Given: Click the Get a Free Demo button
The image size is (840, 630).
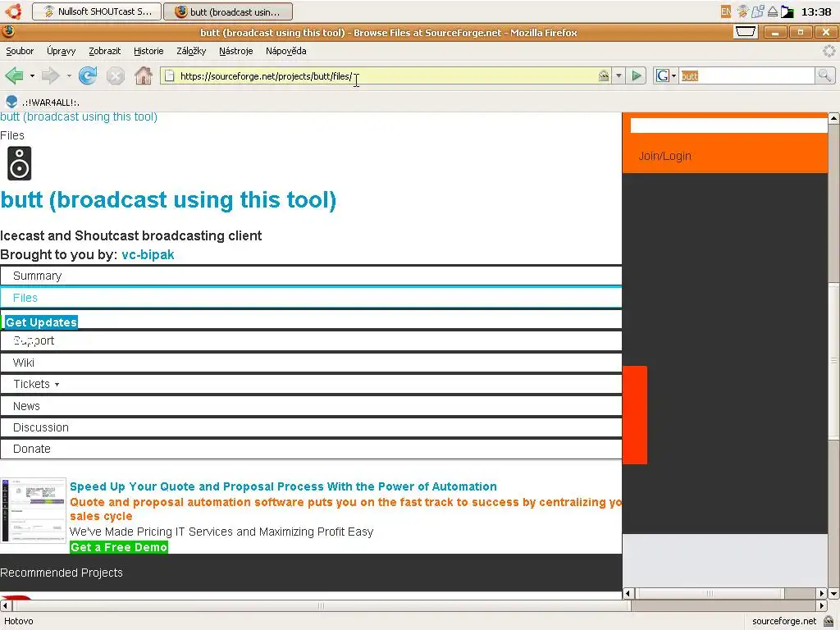Looking at the screenshot, I should (119, 547).
